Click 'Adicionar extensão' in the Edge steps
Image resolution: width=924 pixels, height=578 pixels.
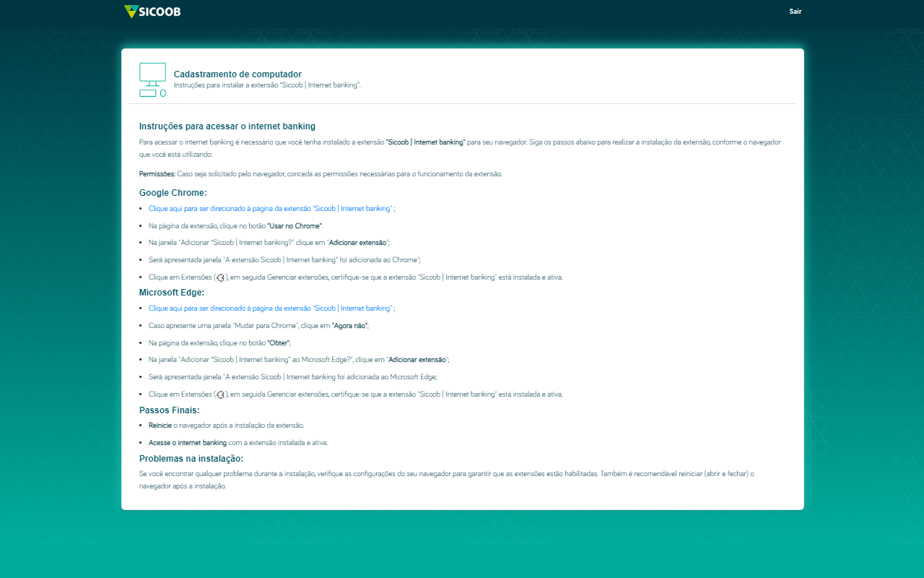[x=418, y=360]
